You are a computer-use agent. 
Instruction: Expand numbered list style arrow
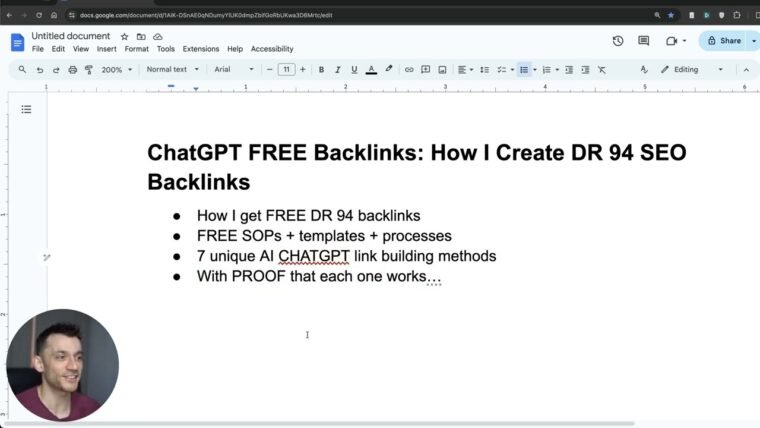pos(557,70)
